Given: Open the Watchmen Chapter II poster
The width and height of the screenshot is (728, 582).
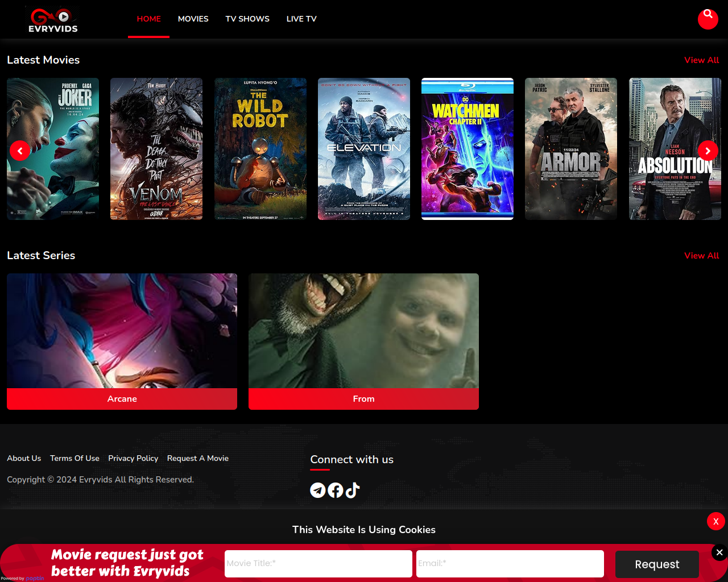Looking at the screenshot, I should [x=468, y=149].
